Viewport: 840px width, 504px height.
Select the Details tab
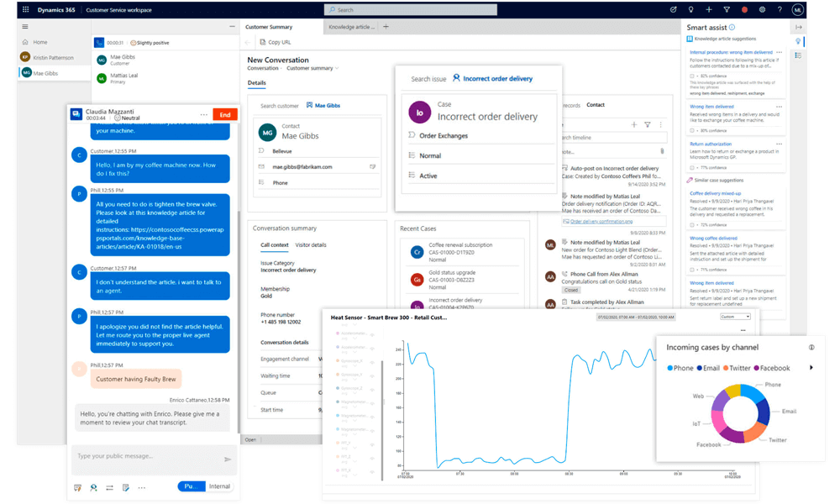[256, 83]
